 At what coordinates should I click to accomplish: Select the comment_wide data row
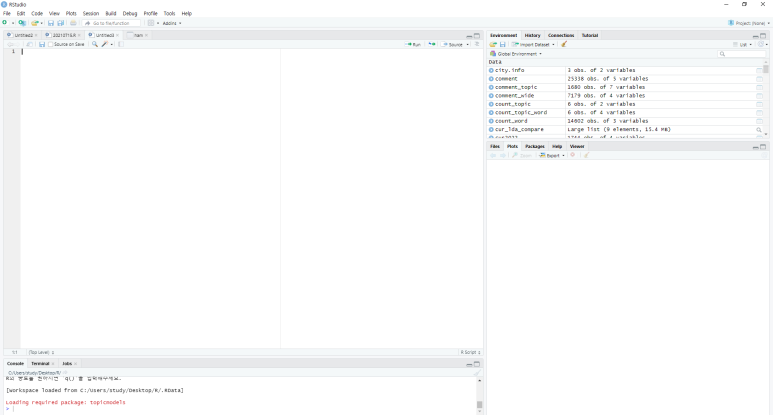[x=625, y=96]
